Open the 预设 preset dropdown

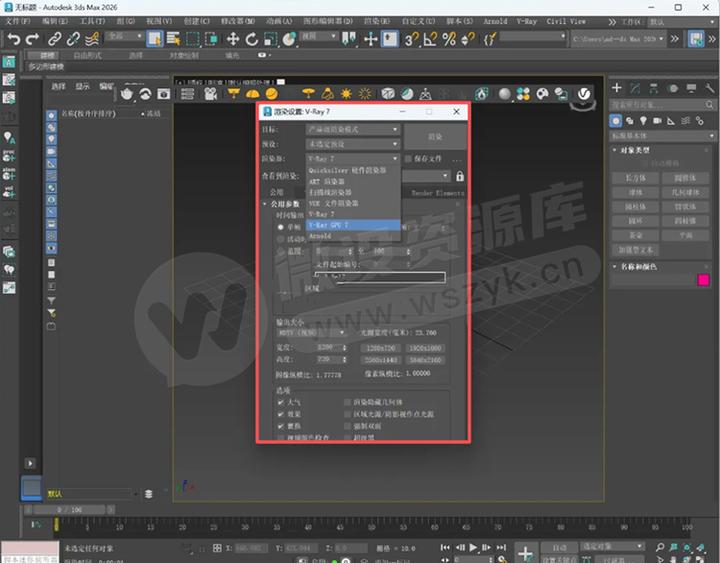(353, 144)
